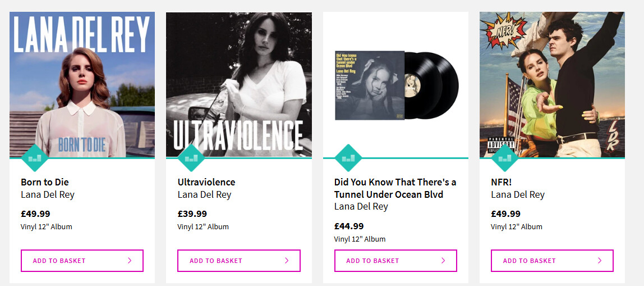View the Ocean Blvd double vinyl image
The width and height of the screenshot is (644, 286).
[x=395, y=84]
